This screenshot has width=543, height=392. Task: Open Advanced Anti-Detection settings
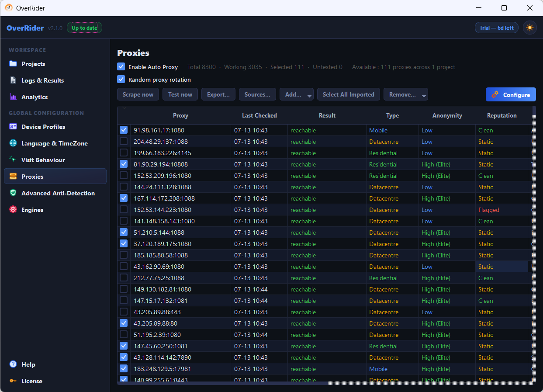[55, 193]
